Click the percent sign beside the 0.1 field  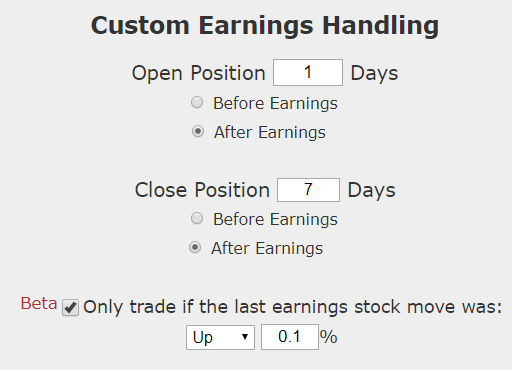[329, 337]
